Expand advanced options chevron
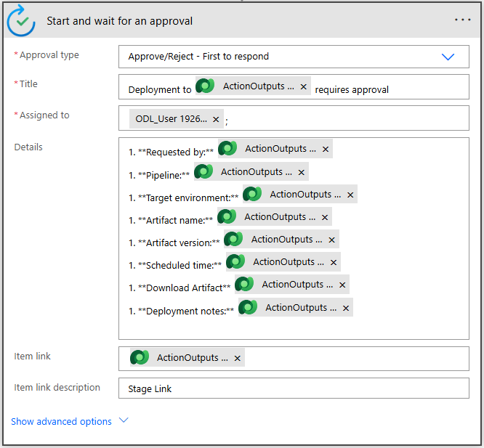 (x=123, y=420)
